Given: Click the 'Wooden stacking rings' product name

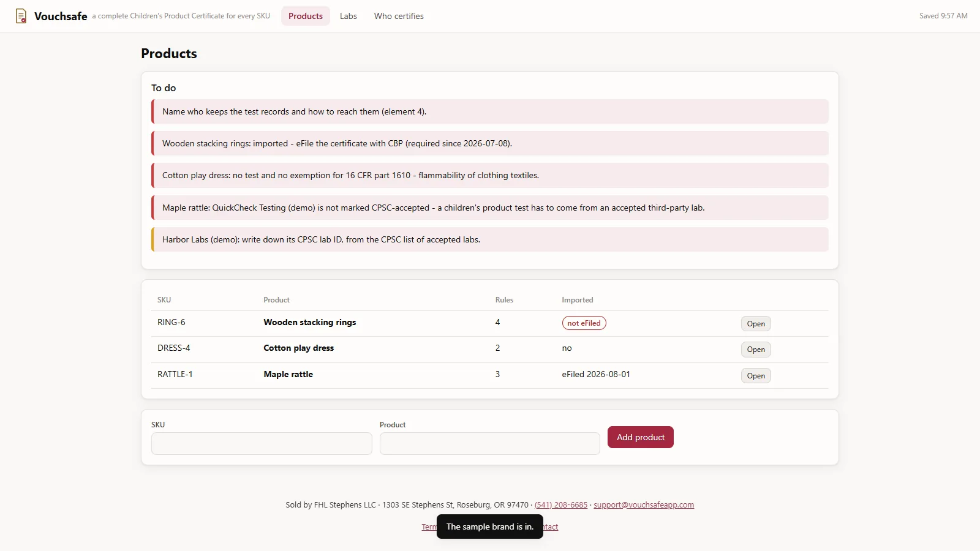Looking at the screenshot, I should [x=310, y=322].
